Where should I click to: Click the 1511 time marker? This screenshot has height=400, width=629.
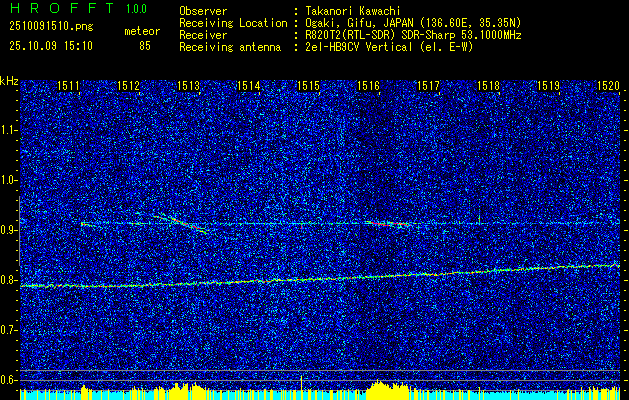69,87
